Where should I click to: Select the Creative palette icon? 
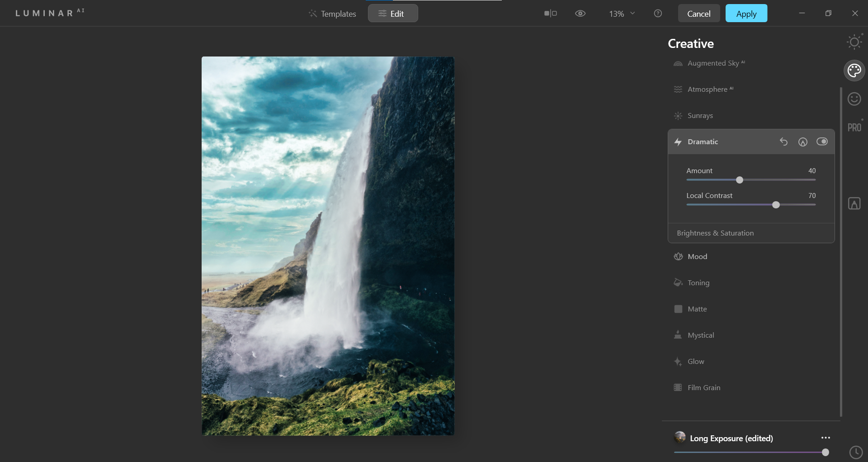pos(854,71)
